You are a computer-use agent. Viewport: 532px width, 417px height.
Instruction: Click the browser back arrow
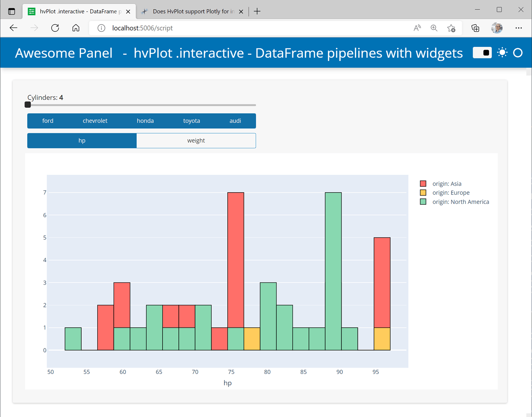pyautogui.click(x=13, y=28)
